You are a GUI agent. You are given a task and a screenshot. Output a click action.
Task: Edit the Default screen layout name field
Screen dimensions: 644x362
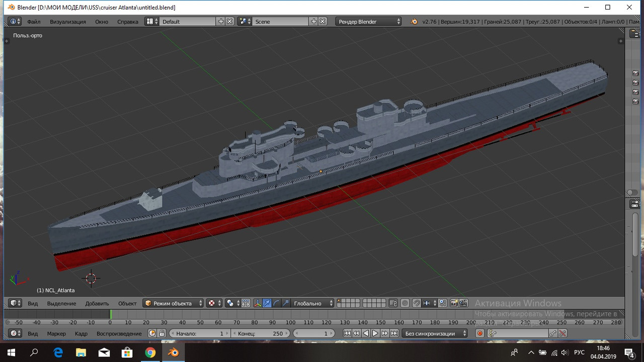(188, 22)
